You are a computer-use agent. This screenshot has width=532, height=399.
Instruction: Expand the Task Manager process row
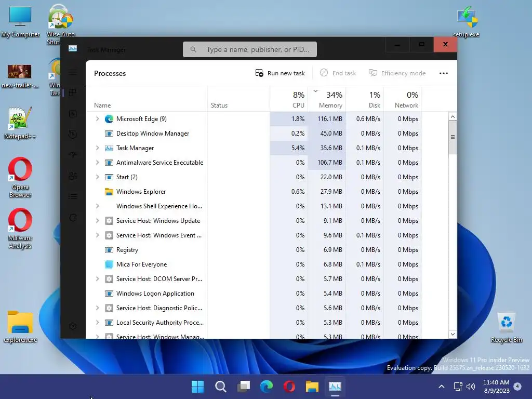[x=97, y=148]
